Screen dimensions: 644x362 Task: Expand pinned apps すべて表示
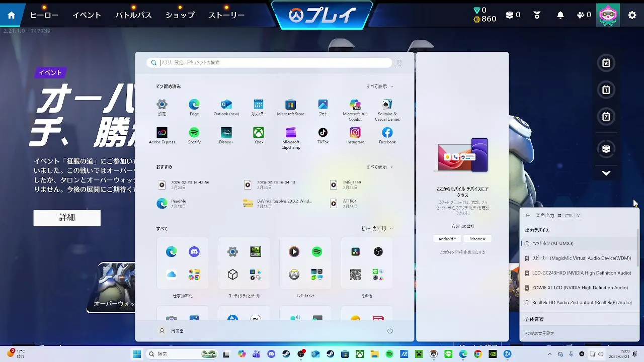380,86
